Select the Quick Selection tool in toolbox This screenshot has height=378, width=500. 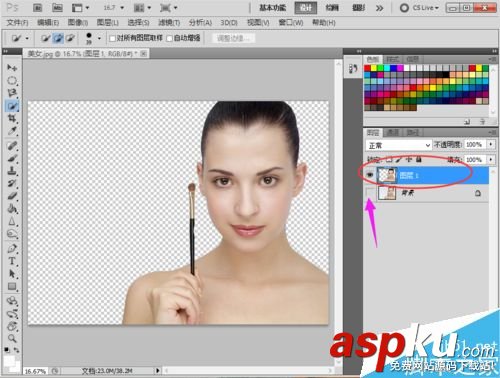coord(12,106)
